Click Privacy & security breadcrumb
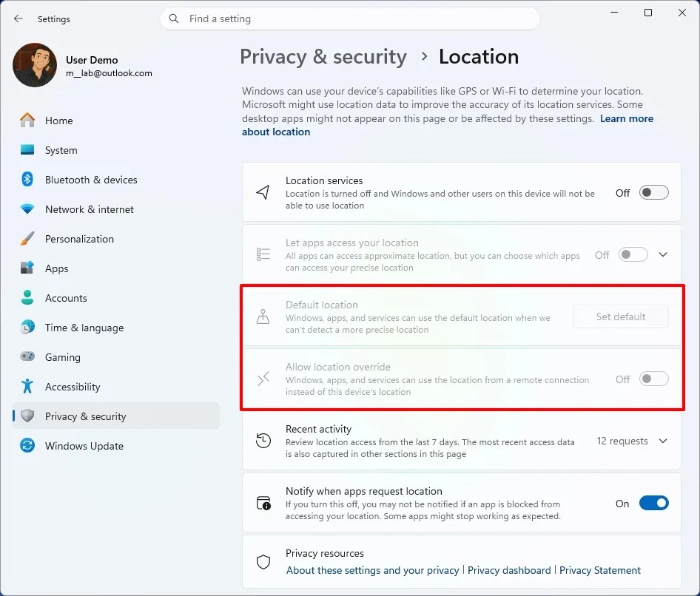This screenshot has height=596, width=700. click(x=323, y=57)
